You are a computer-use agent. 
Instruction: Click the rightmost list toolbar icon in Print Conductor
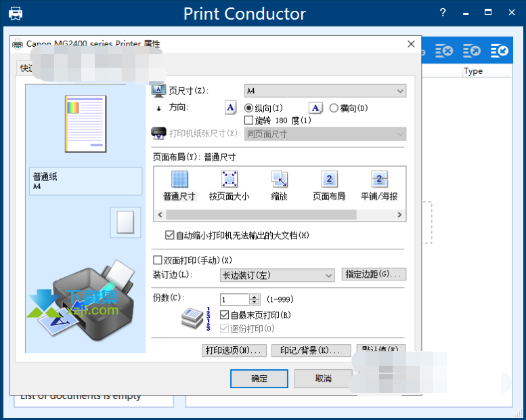pyautogui.click(x=500, y=51)
